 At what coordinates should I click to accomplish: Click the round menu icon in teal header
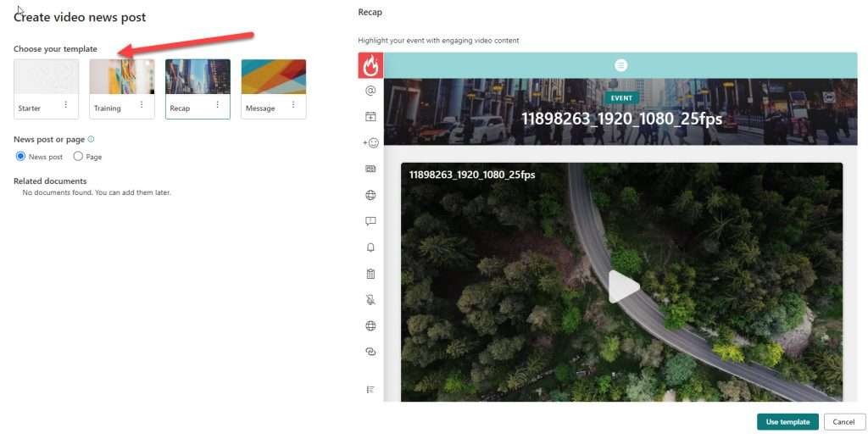coord(620,65)
